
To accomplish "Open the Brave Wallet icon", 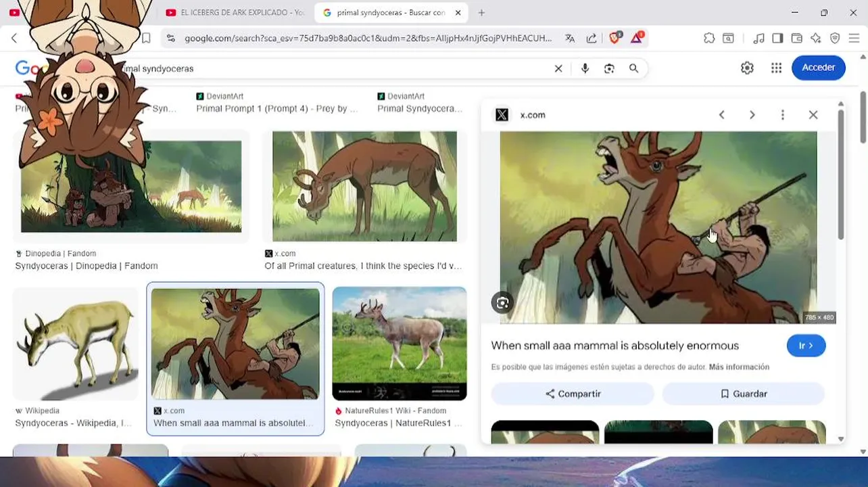I will pos(797,39).
